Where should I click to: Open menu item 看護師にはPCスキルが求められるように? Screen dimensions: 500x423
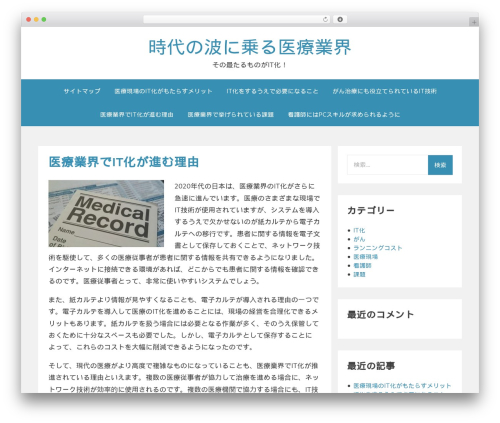[344, 114]
